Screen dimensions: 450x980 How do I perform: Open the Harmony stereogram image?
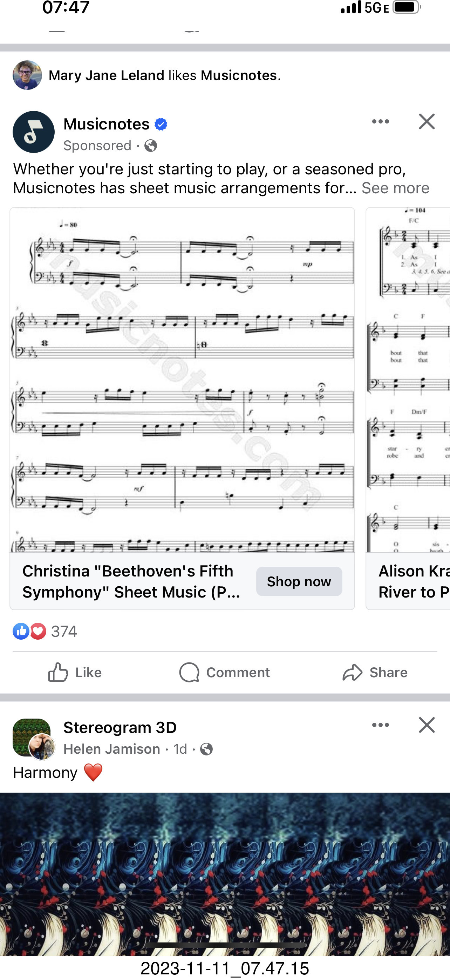[225, 874]
